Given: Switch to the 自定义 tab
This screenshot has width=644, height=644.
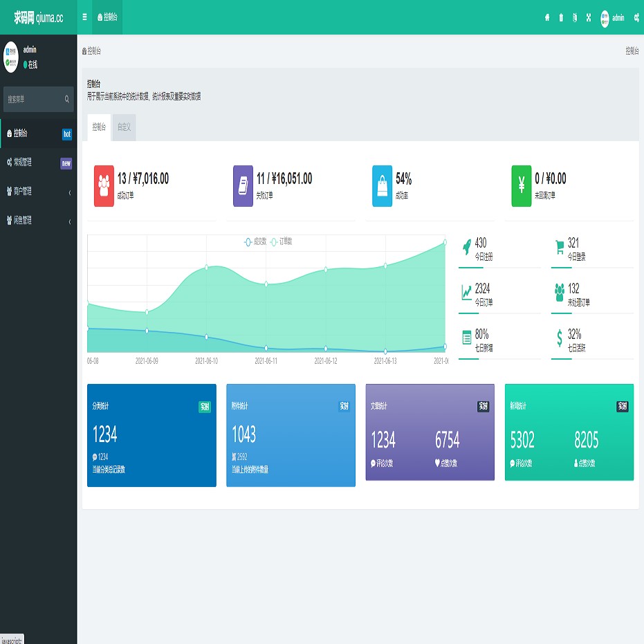Looking at the screenshot, I should pyautogui.click(x=124, y=127).
